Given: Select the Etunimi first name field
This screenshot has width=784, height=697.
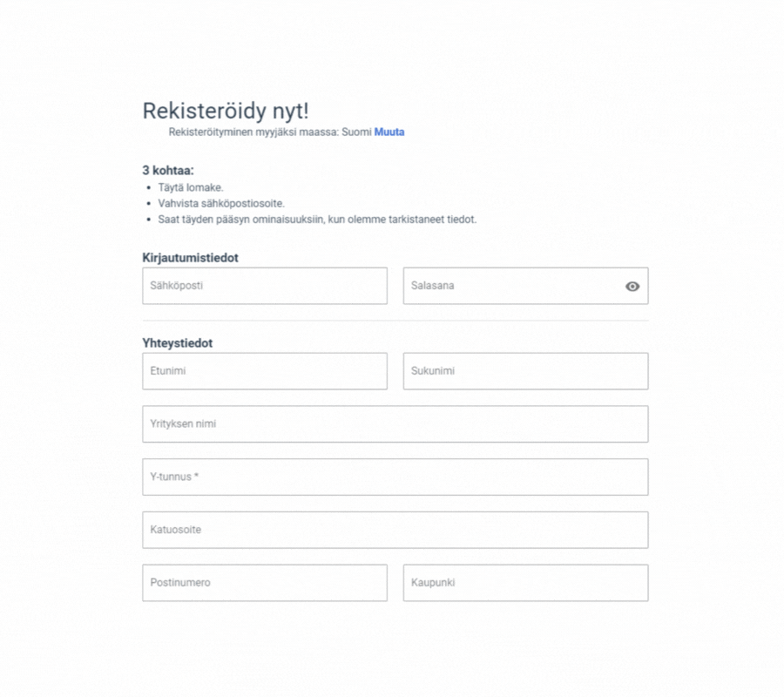Looking at the screenshot, I should pos(265,371).
